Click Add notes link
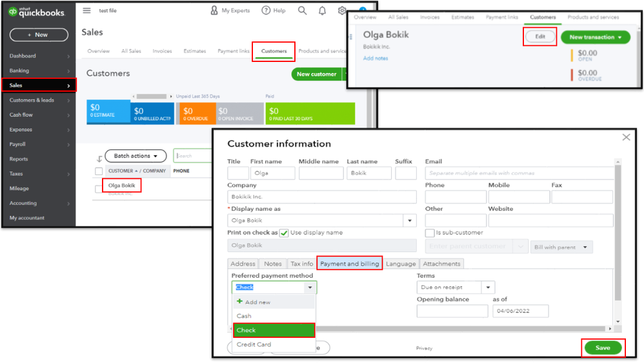Viewport: 644px width, 363px height. tap(376, 58)
